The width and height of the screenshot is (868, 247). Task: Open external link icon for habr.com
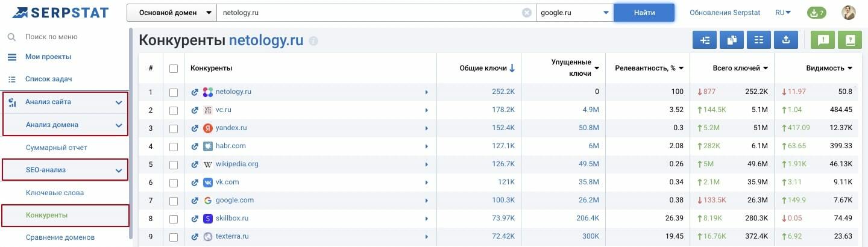(195, 146)
